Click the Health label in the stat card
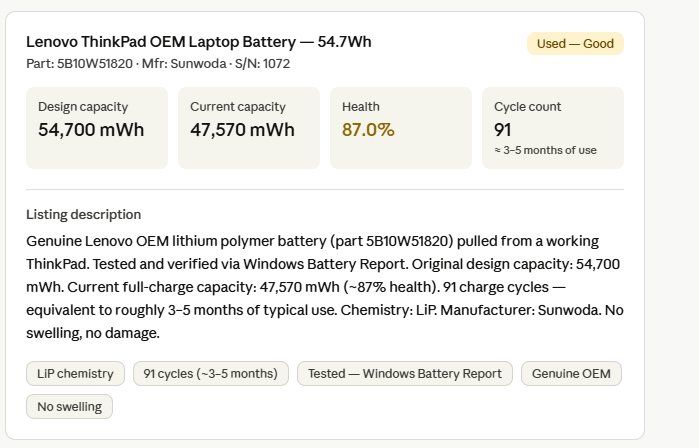This screenshot has width=699, height=448. click(361, 107)
